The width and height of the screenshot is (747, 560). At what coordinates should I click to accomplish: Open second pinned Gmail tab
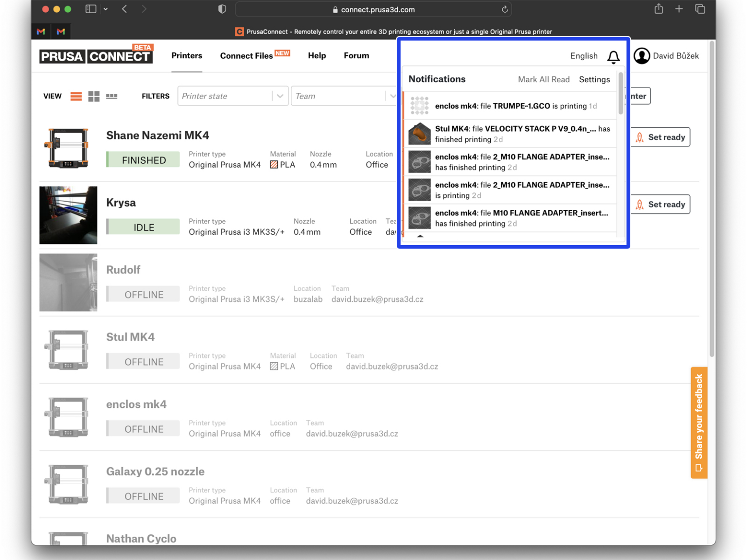pyautogui.click(x=61, y=32)
